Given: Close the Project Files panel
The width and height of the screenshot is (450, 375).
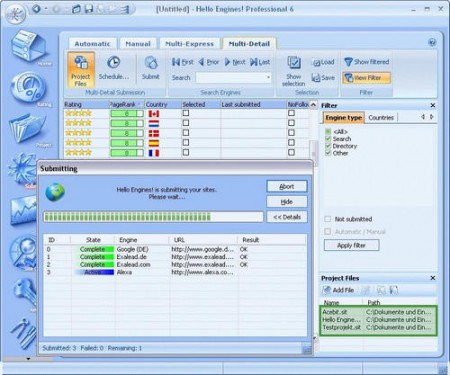Looking at the screenshot, I should (x=433, y=278).
